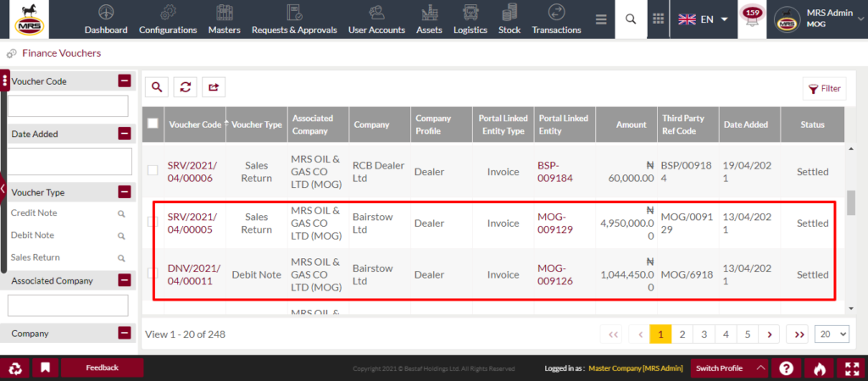This screenshot has height=381, width=868.
Task: Tick the select-all checkbox in table header
Action: [x=153, y=124]
